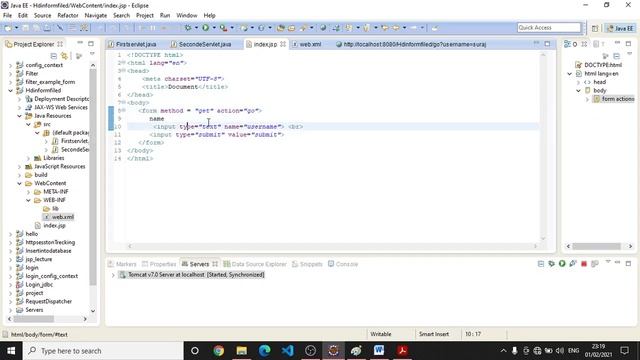Screen dimensions: 640x360
Task: Open dropdown arrow next to Debug button
Action: [196, 28]
